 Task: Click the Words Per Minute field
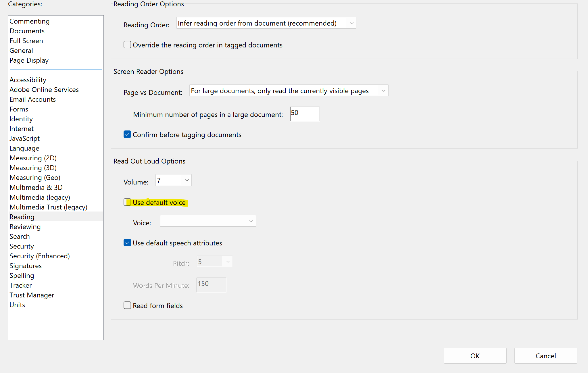coord(211,285)
